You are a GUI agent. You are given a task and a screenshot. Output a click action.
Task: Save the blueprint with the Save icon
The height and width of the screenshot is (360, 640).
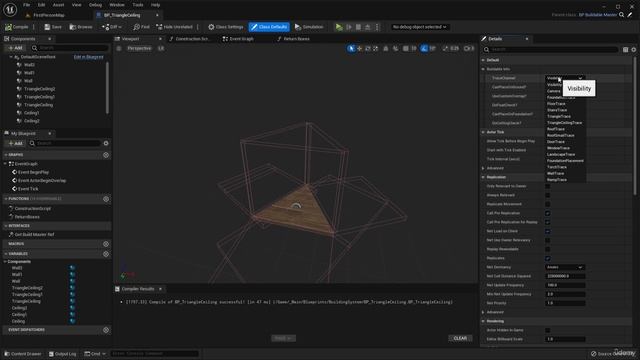(x=53, y=27)
